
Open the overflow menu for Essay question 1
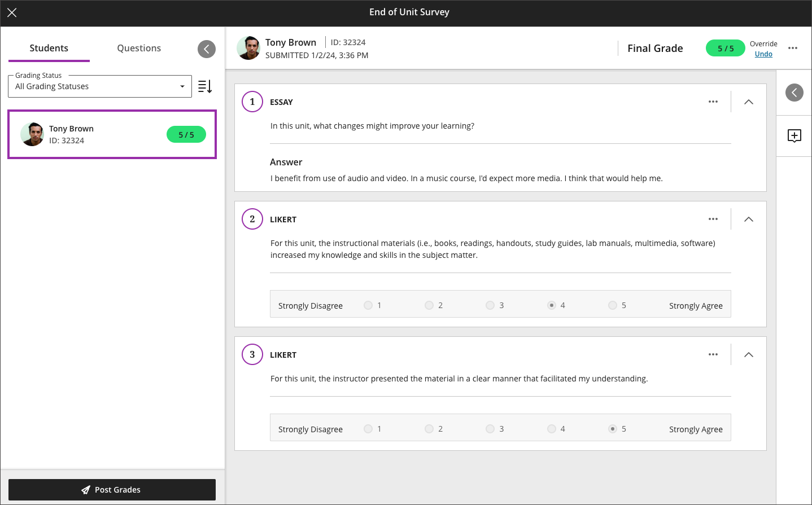click(x=713, y=102)
